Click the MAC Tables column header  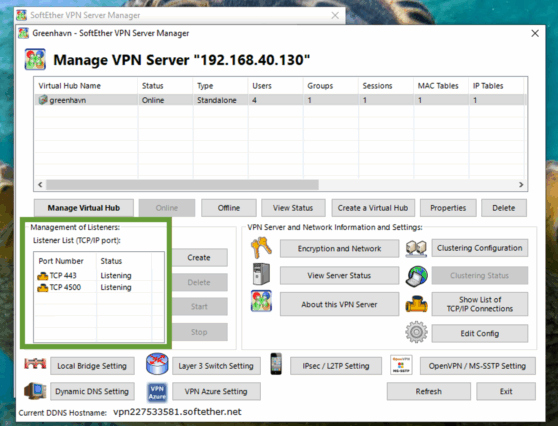[x=441, y=86]
